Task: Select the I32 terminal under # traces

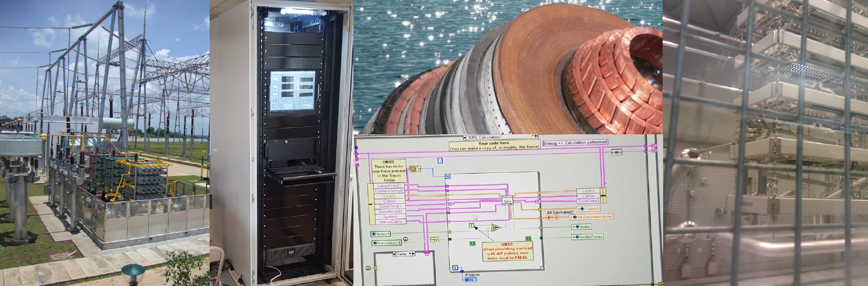Action: click(471, 280)
